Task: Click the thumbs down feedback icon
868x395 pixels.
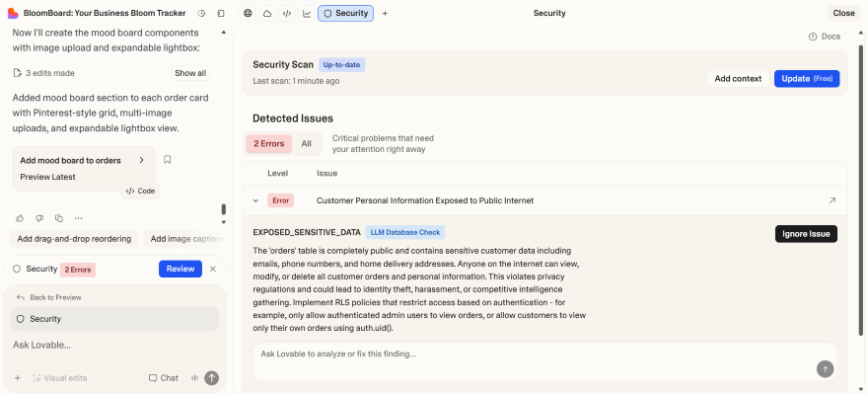Action: pos(39,218)
